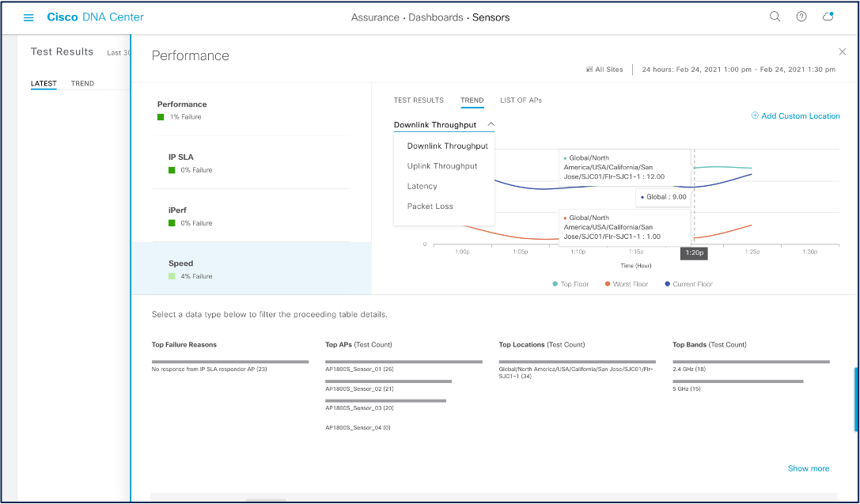The height and width of the screenshot is (504, 860).
Task: Select the IP SLA 0% Failure category
Action: (x=251, y=163)
